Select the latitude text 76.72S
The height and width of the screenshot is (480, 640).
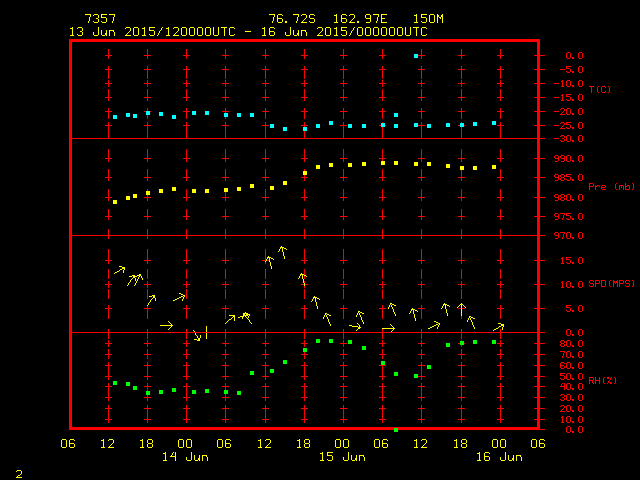(x=290, y=19)
